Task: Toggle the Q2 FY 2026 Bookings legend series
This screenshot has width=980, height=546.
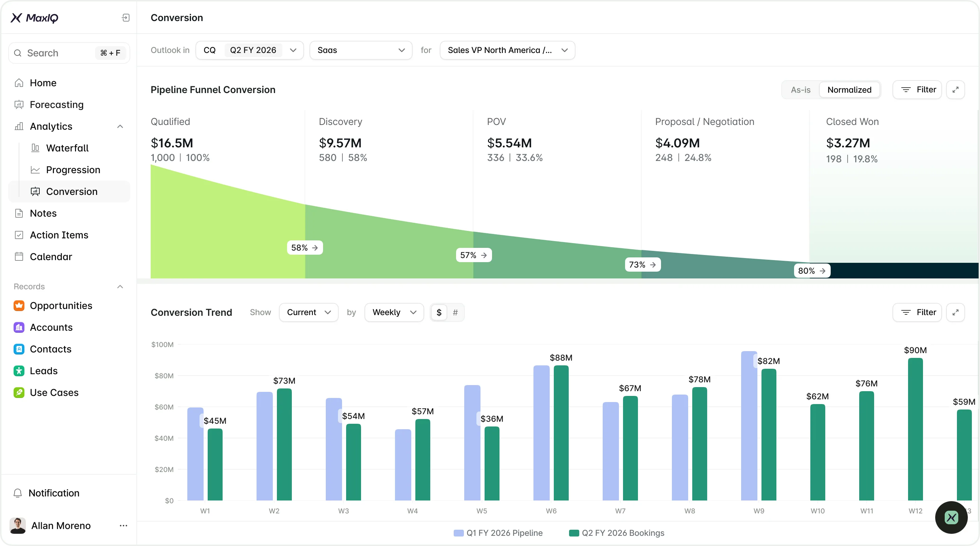Action: 616,533
